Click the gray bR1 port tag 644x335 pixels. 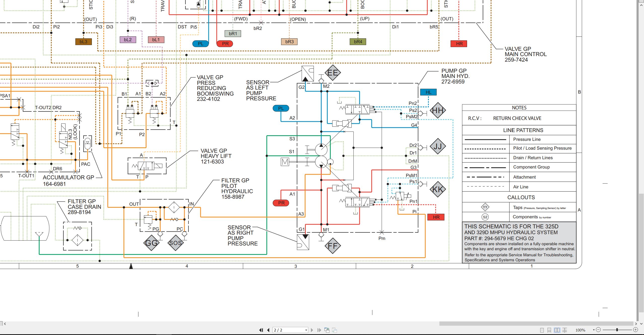coord(233,34)
